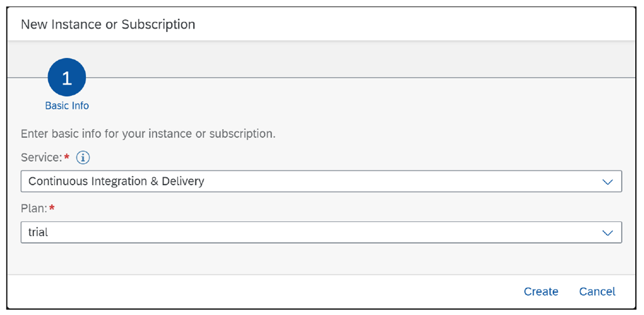
Task: Click the required asterisk next to Plan
Action: pyautogui.click(x=52, y=207)
